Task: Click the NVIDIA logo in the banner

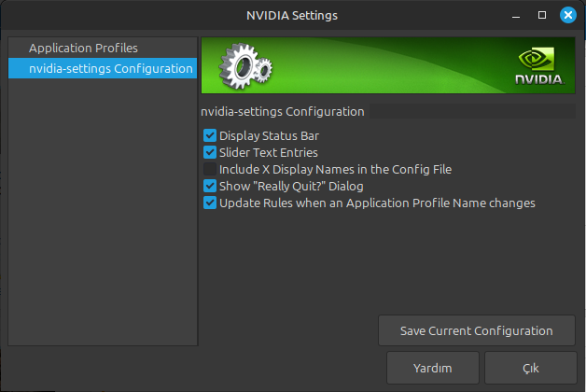Action: tap(540, 67)
